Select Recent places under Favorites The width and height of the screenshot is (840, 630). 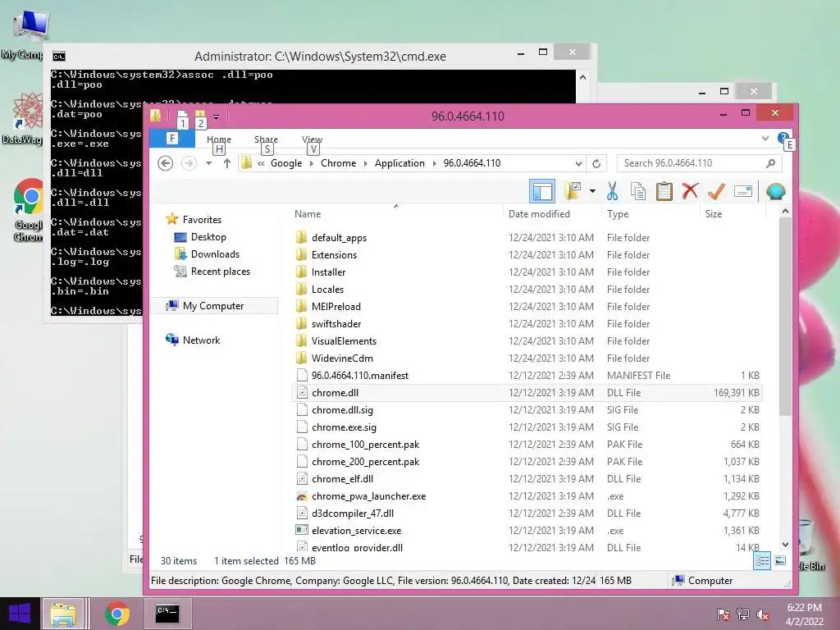click(220, 271)
